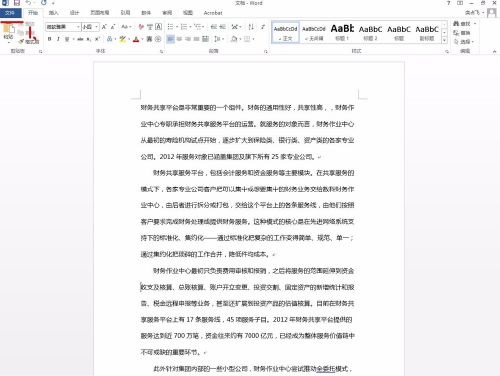Toggle Superscript formatting
This screenshot has height=376, width=500.
click(x=97, y=39)
